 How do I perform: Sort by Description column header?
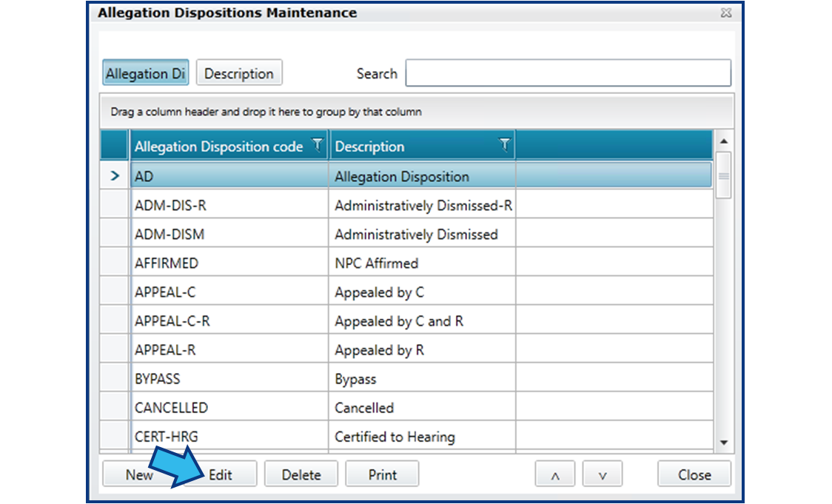[x=369, y=147]
